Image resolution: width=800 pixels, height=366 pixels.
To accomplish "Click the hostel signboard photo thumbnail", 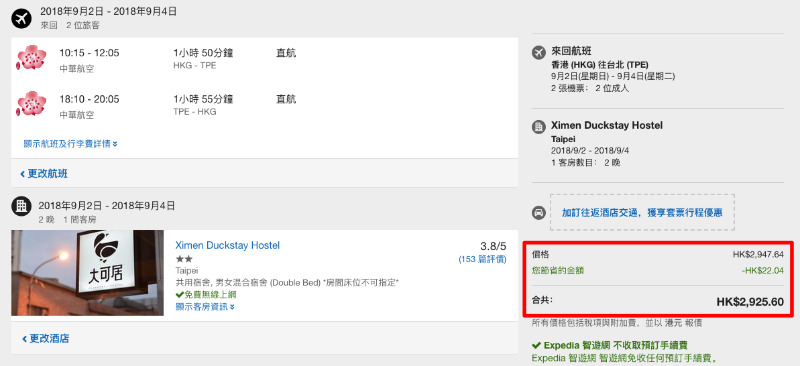I will [88, 273].
